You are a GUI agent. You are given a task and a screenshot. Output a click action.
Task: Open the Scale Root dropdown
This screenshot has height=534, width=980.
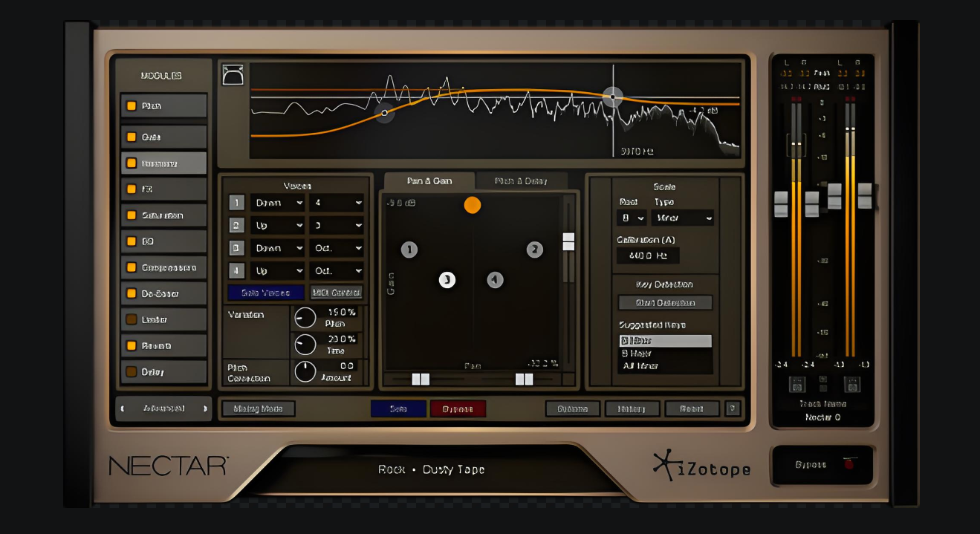pyautogui.click(x=632, y=218)
